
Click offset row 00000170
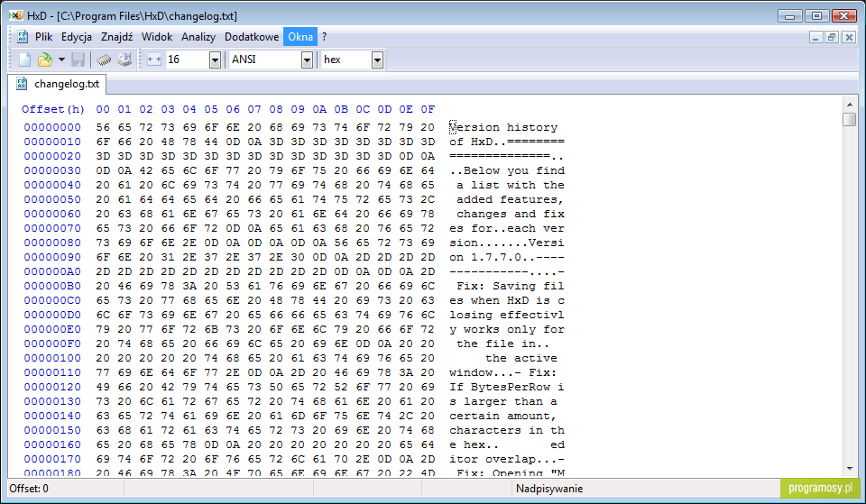(52, 459)
